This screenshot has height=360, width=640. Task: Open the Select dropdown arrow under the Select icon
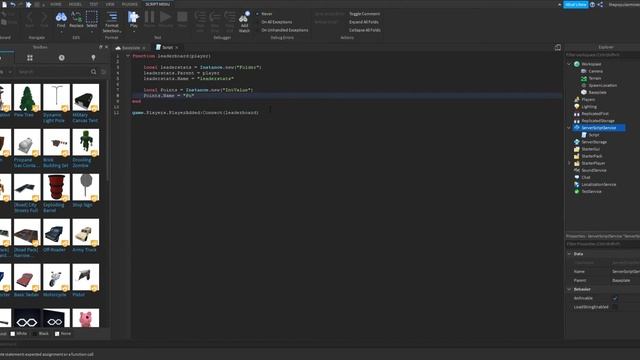92,31
